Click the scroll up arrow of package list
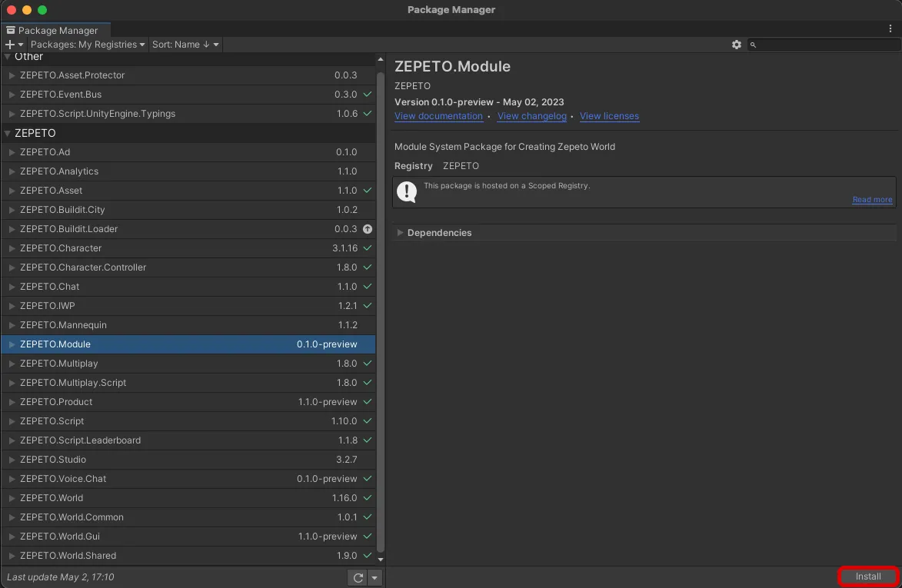The height and width of the screenshot is (588, 902). (x=380, y=59)
